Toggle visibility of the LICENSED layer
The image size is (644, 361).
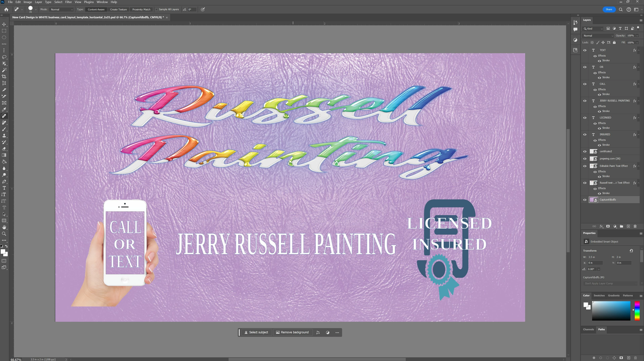(585, 118)
